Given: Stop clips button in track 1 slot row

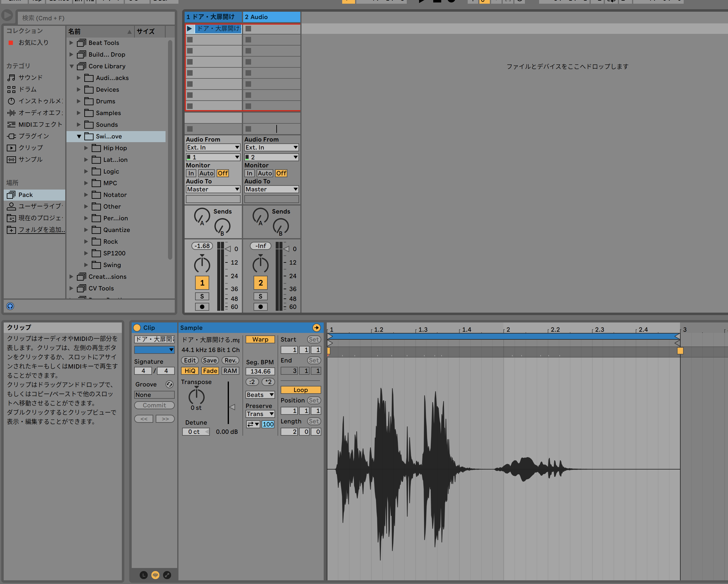Looking at the screenshot, I should 190,129.
